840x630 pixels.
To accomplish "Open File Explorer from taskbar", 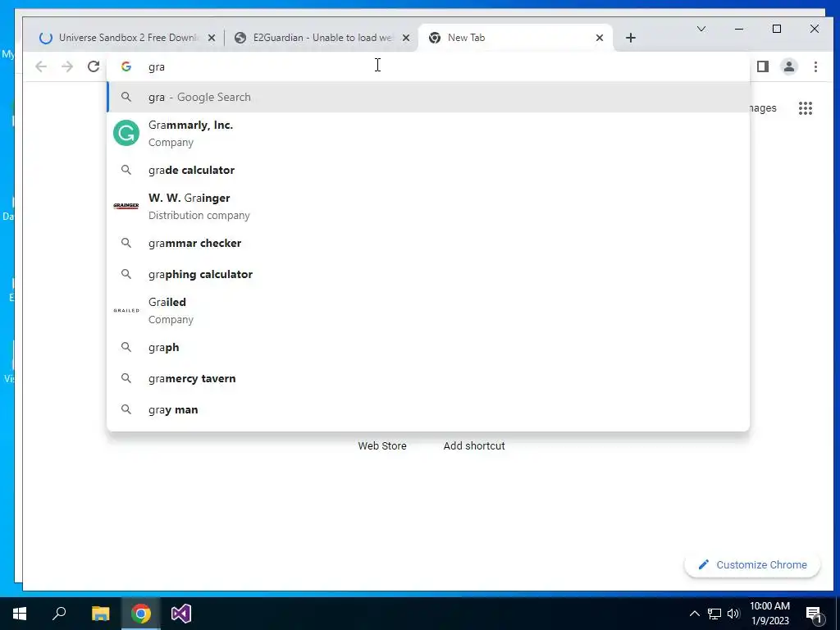I will click(100, 614).
